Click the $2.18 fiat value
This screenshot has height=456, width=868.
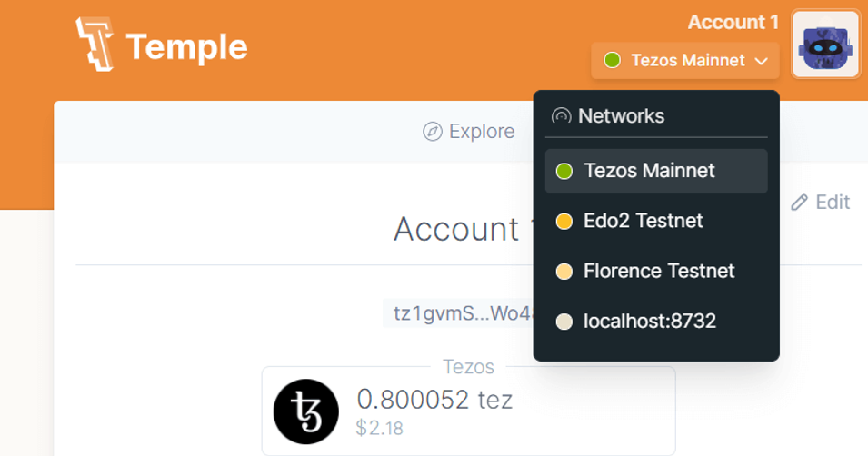click(x=379, y=429)
